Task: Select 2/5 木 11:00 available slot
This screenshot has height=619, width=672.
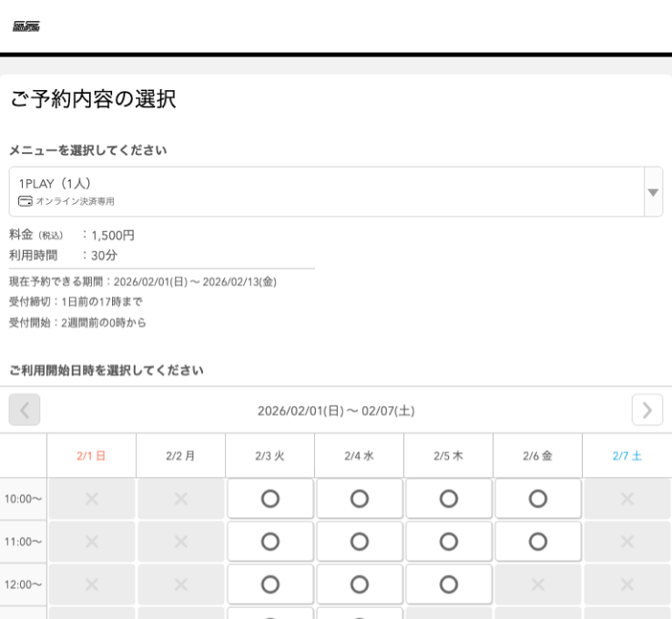Action: point(449,542)
